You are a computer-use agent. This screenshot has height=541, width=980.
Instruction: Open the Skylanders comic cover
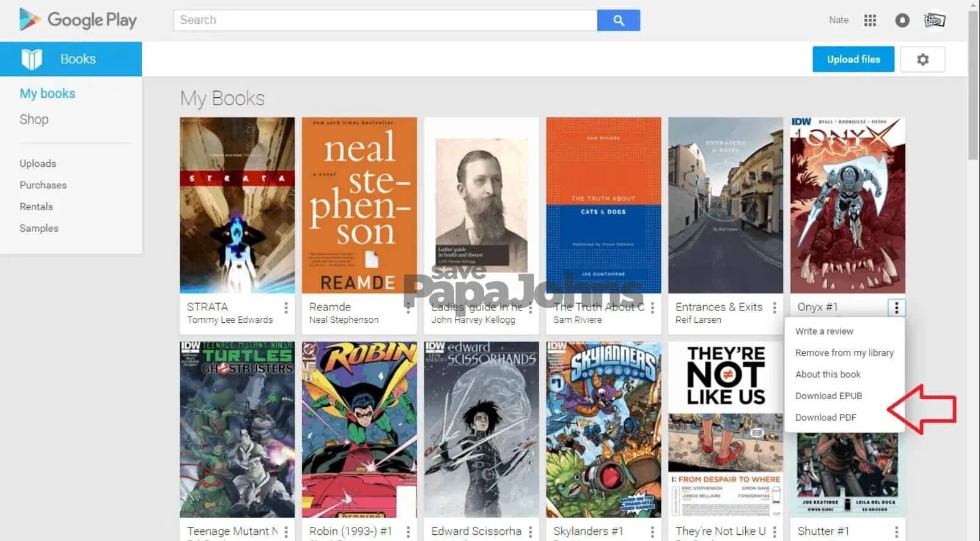pyautogui.click(x=603, y=430)
